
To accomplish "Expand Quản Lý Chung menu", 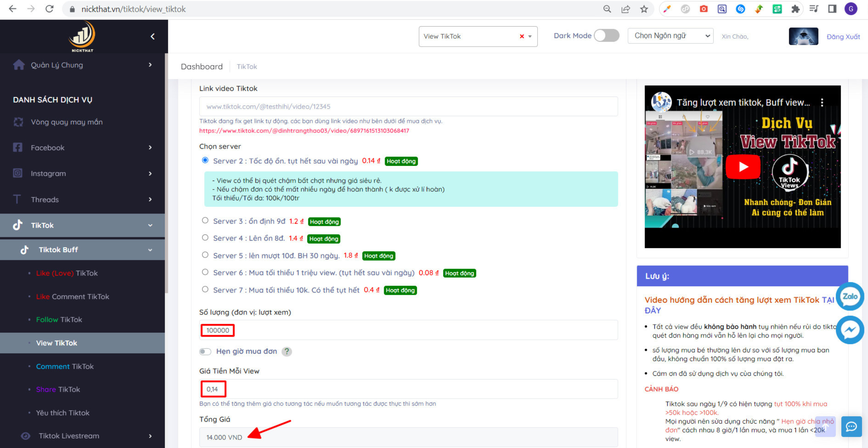I will (82, 65).
